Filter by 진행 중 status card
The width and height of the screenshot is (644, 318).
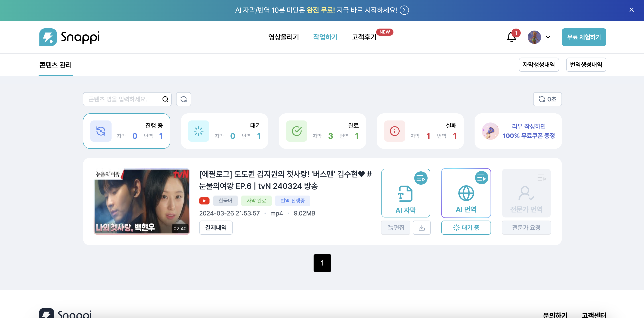[x=126, y=131]
